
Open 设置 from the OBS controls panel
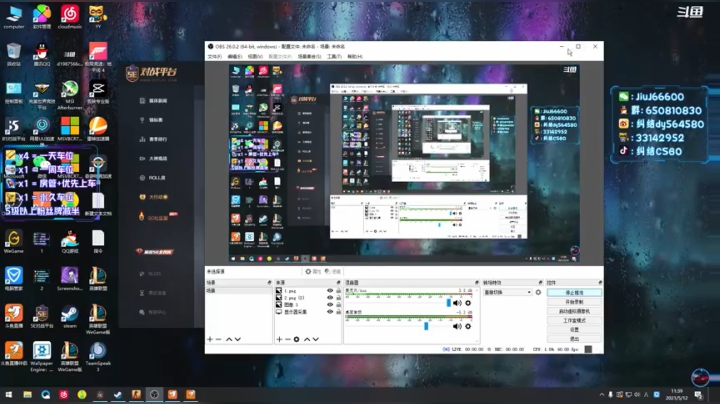tap(574, 329)
